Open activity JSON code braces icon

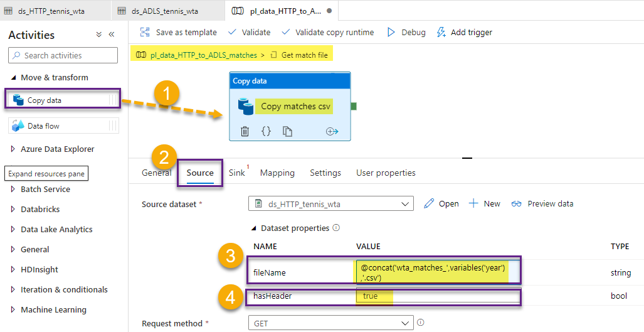[266, 131]
